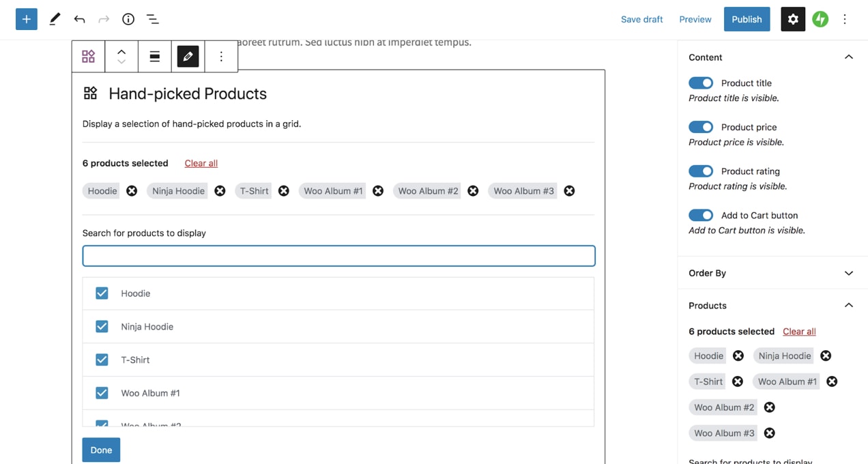Collapse the Content panel
The width and height of the screenshot is (868, 464).
tap(848, 57)
